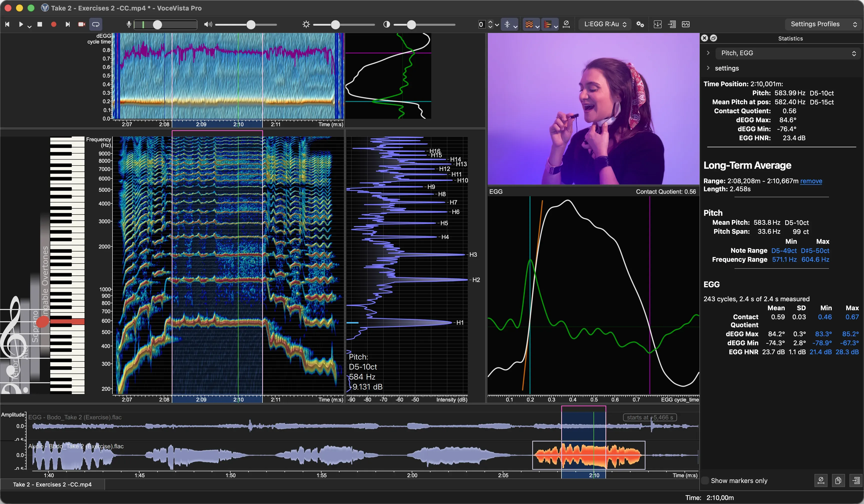Jump to the start of the recording
The height and width of the screenshot is (504, 864).
point(7,24)
